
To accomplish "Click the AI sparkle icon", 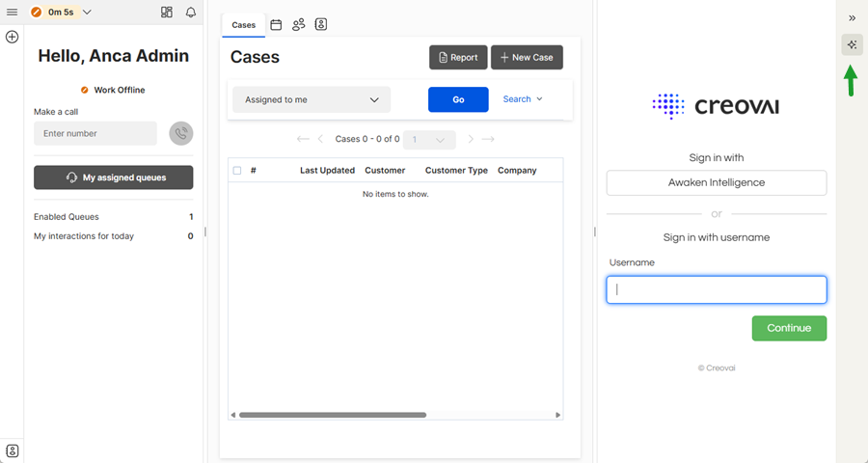I will 852,45.
